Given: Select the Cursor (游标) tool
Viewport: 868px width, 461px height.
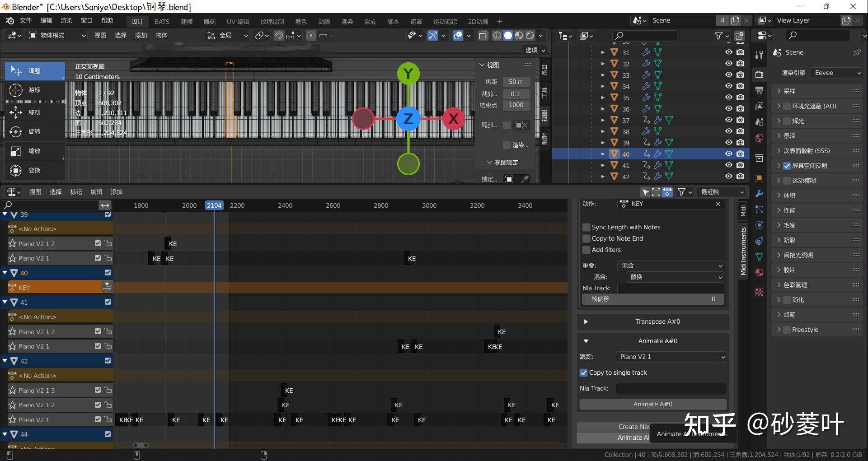Looking at the screenshot, I should (34, 90).
